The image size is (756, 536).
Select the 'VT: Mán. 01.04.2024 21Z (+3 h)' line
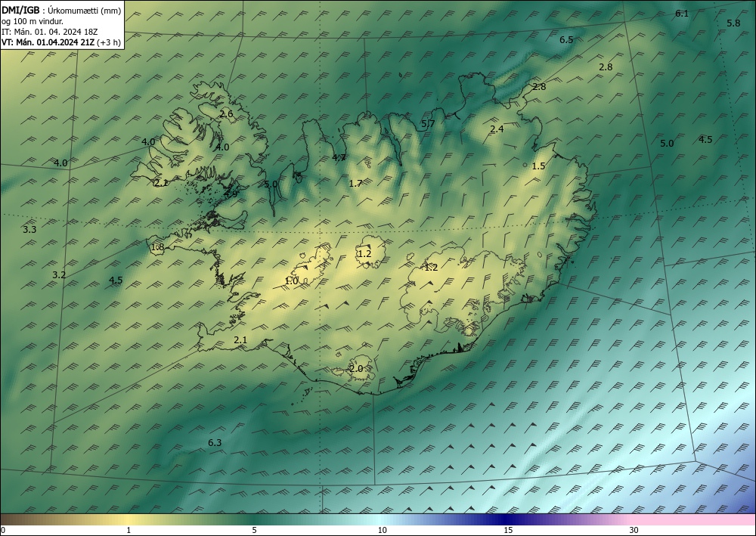61,42
